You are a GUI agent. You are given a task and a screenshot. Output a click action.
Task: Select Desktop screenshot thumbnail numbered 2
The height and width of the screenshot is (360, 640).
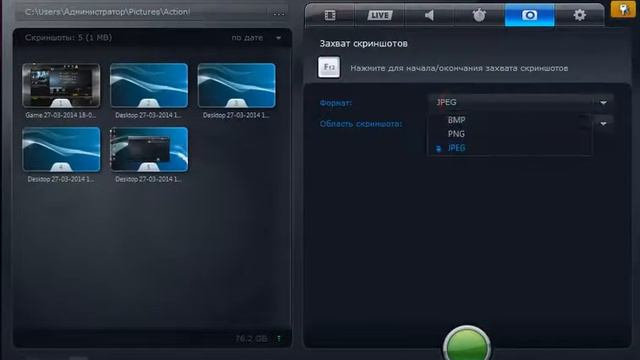pos(149,86)
